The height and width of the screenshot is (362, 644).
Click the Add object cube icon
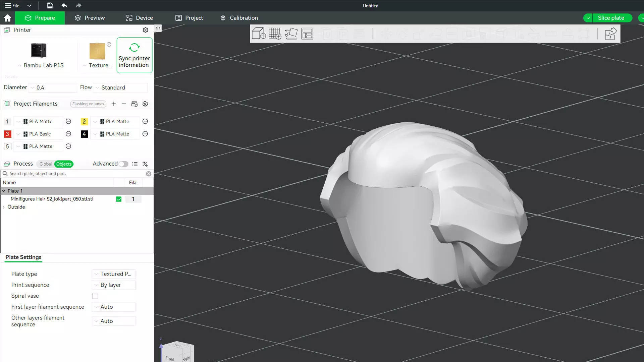[259, 34]
